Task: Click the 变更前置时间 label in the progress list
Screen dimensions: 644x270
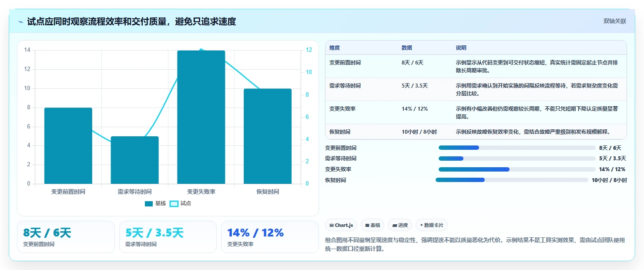Action: pyautogui.click(x=341, y=148)
